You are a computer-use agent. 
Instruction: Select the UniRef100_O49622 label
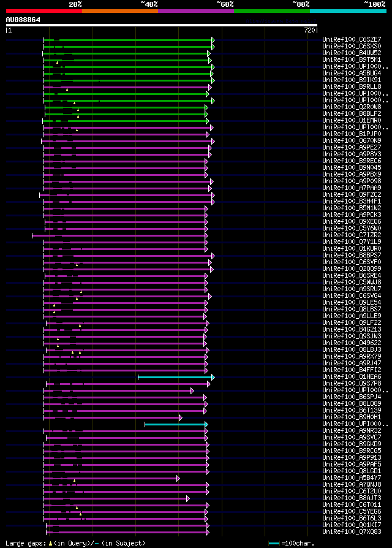point(352,343)
